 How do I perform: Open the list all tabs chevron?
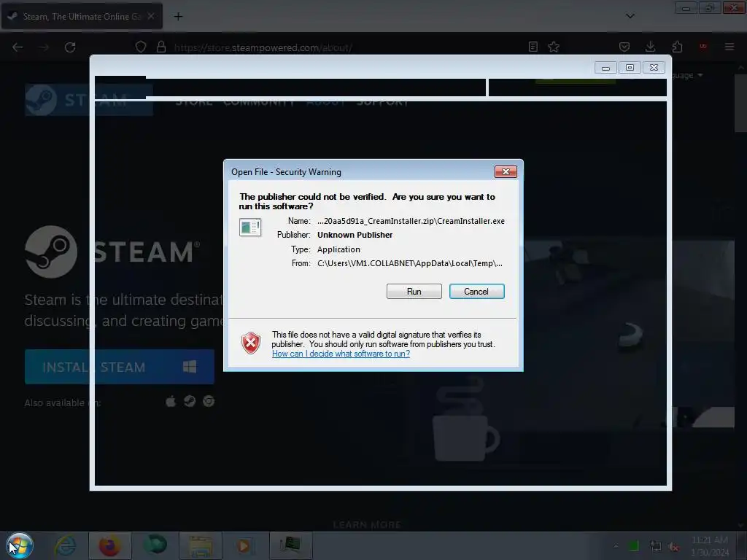coord(630,16)
